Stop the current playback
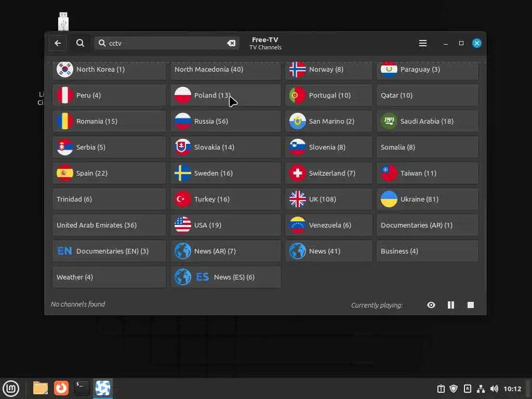The image size is (532, 399). point(470,305)
